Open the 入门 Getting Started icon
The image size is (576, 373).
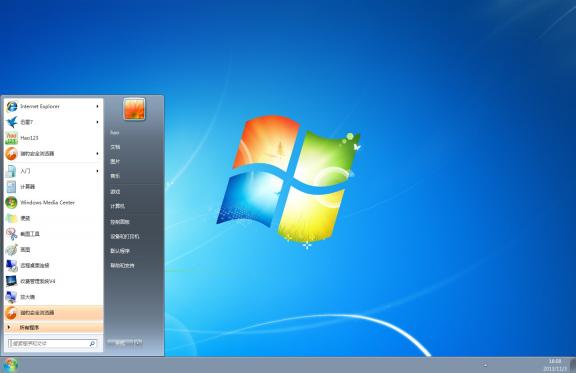tap(11, 171)
